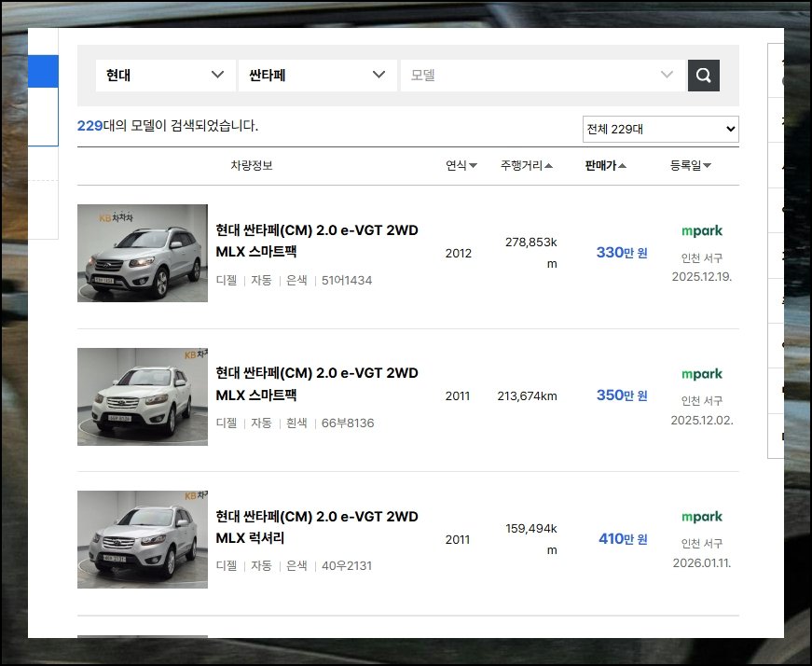Click the 229대의 모델이 검색되었습니다 result count
The image size is (812, 666).
tap(167, 126)
